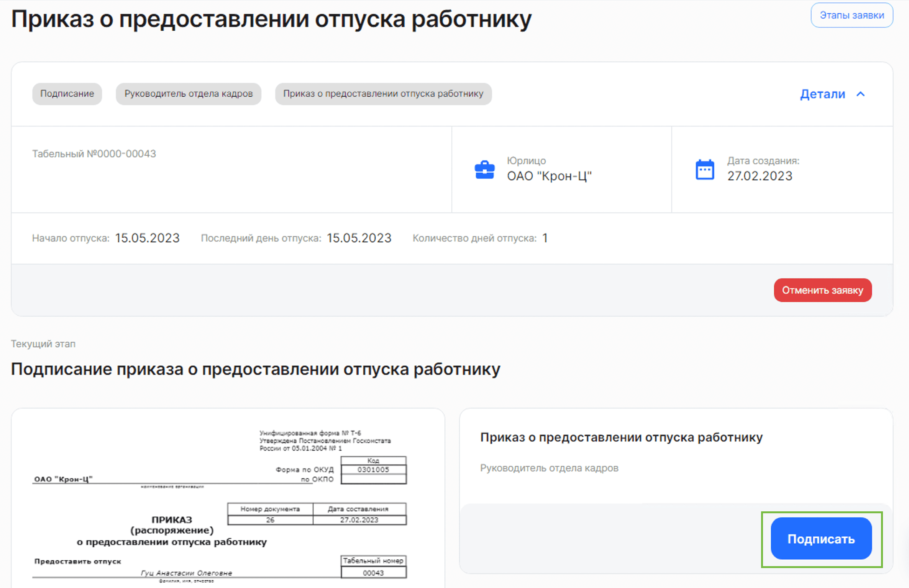Collapse the Детали section chevron
The width and height of the screenshot is (909, 588).
861,94
